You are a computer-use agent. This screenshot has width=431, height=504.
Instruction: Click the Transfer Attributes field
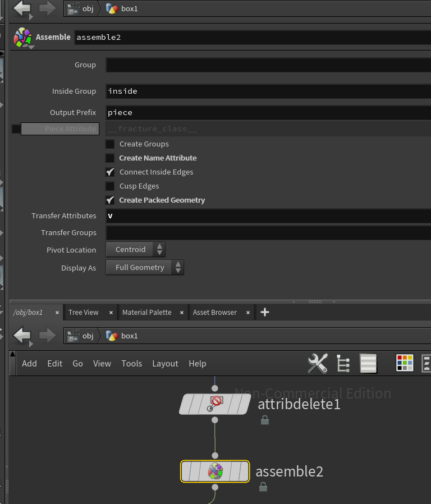[268, 216]
